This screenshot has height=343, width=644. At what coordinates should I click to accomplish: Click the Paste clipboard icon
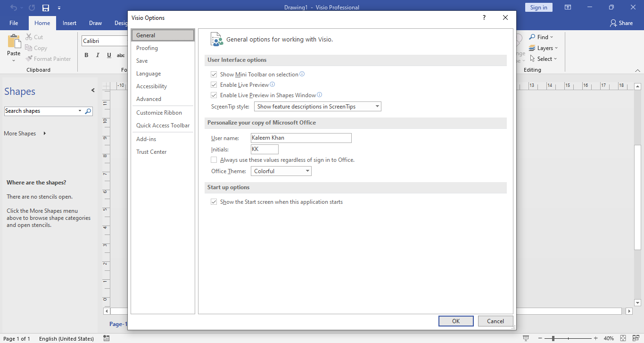[x=14, y=41]
